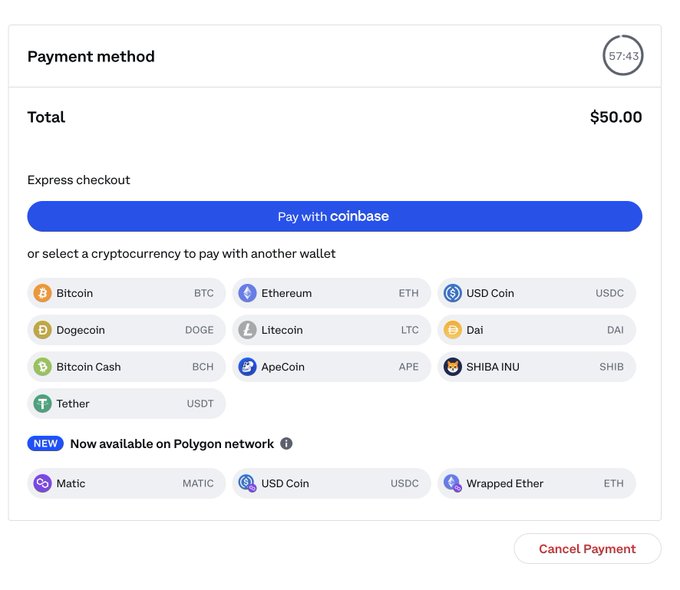680x590 pixels.
Task: Click the countdown timer circle
Action: coord(623,56)
